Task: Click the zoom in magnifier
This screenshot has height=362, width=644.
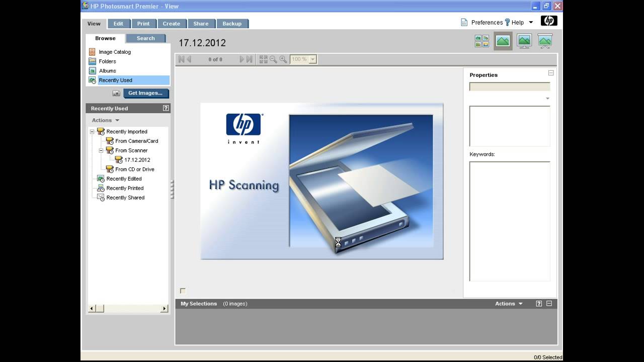Action: (x=283, y=59)
